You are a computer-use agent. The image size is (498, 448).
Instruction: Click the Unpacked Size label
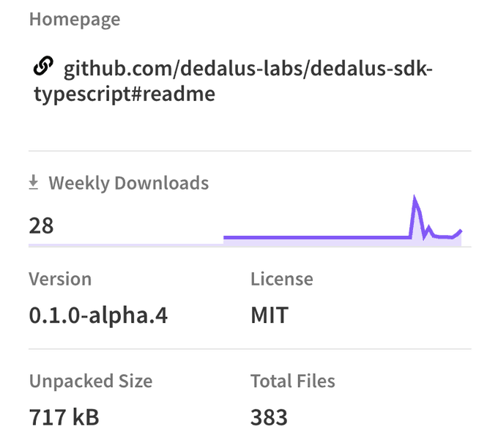click(x=91, y=381)
